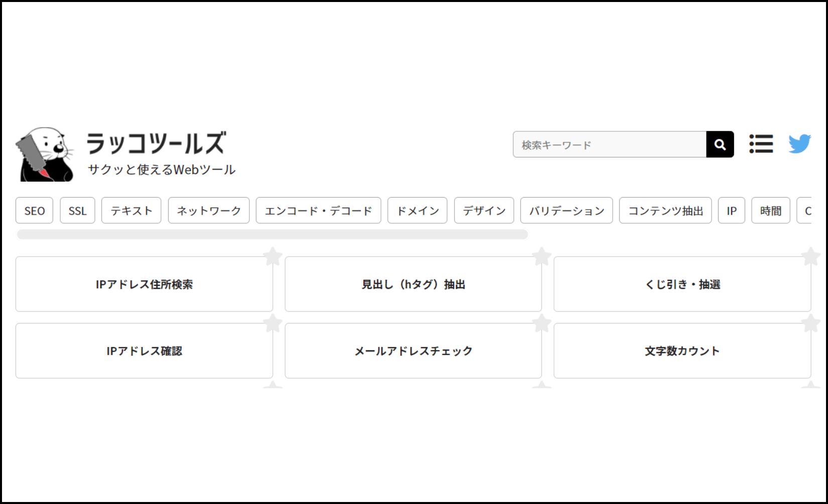828x504 pixels.
Task: Select the エンコード・デコード category tag
Action: (x=319, y=211)
